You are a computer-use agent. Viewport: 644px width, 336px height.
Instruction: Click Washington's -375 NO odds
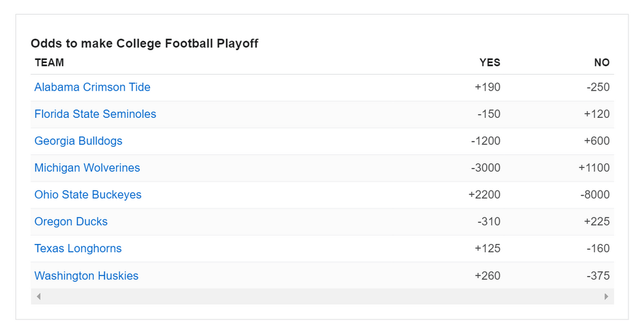click(x=598, y=276)
